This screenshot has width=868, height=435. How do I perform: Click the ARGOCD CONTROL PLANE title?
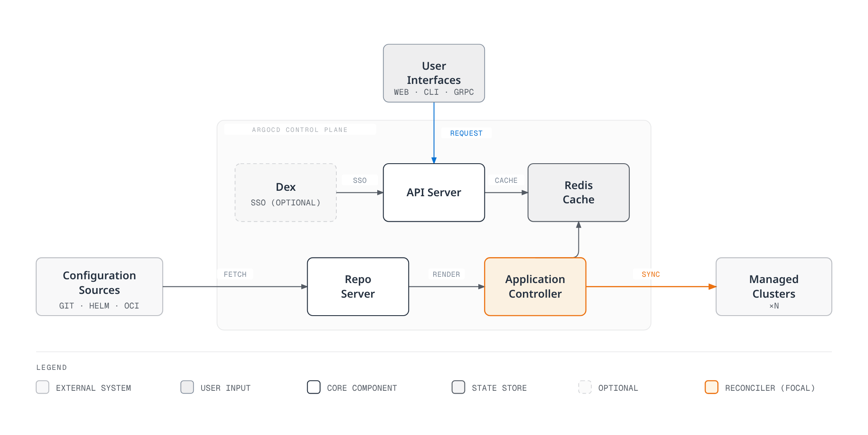300,130
